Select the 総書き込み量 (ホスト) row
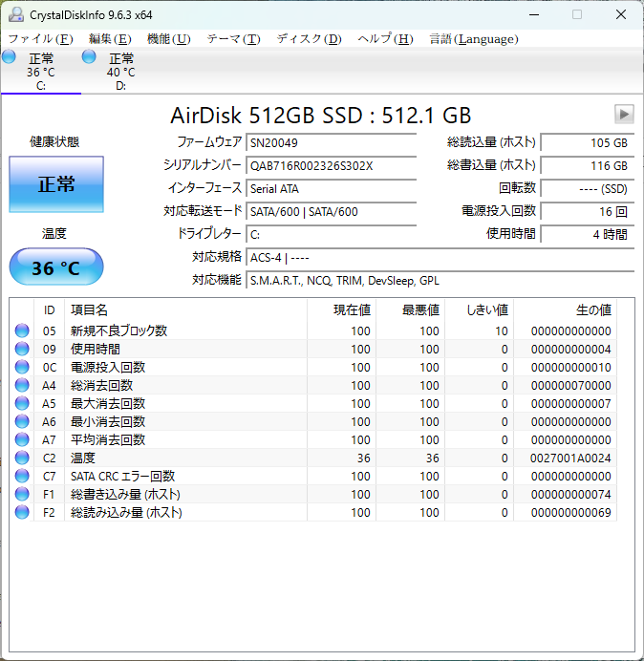Image resolution: width=644 pixels, height=661 pixels. 313,494
